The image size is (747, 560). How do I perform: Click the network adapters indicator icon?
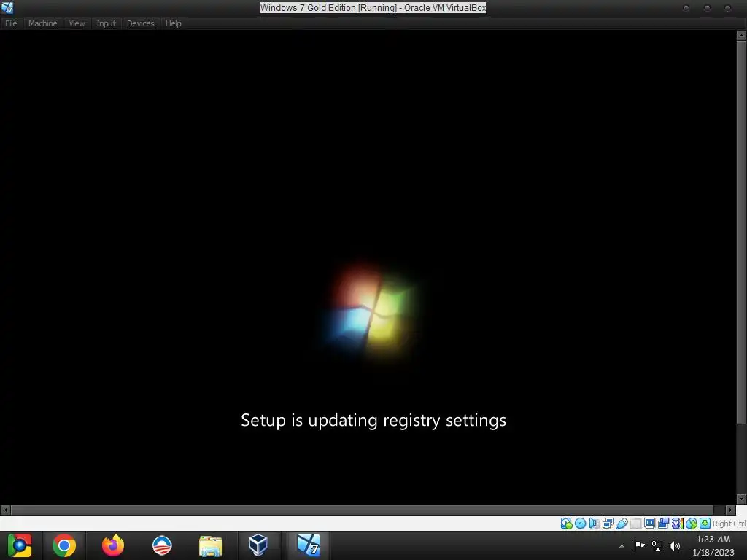pyautogui.click(x=608, y=524)
